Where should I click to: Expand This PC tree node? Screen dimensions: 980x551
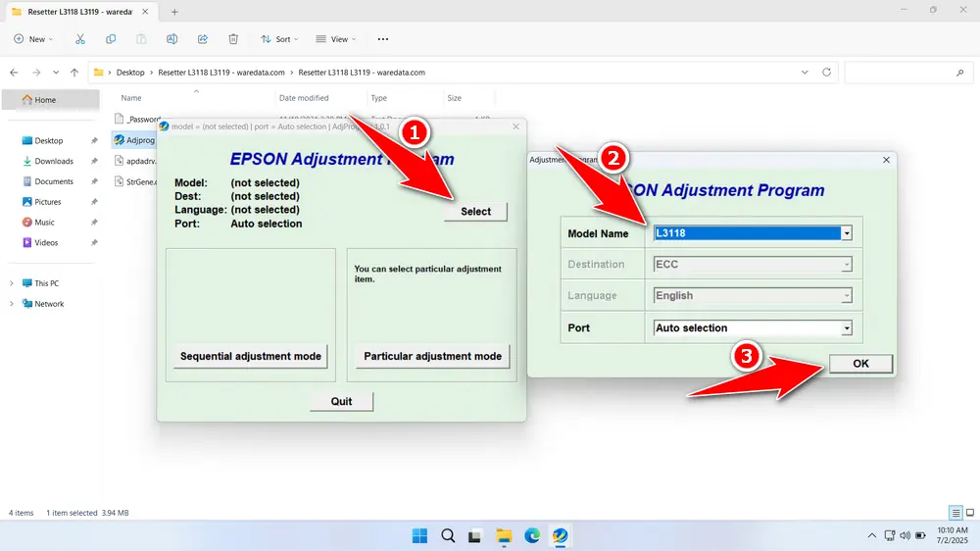11,283
